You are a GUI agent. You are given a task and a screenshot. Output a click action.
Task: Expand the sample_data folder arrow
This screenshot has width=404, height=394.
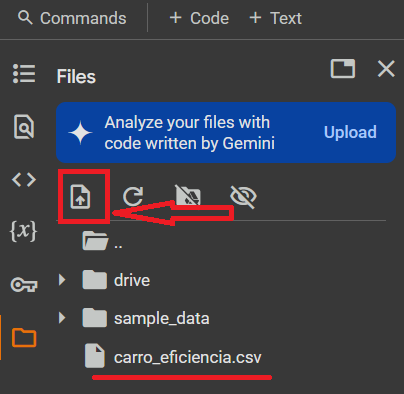pos(62,318)
